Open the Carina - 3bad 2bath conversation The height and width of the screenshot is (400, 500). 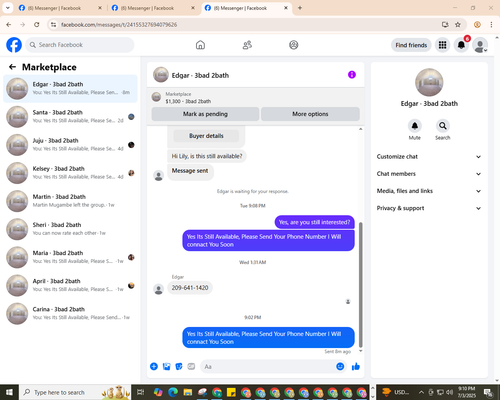pyautogui.click(x=70, y=313)
